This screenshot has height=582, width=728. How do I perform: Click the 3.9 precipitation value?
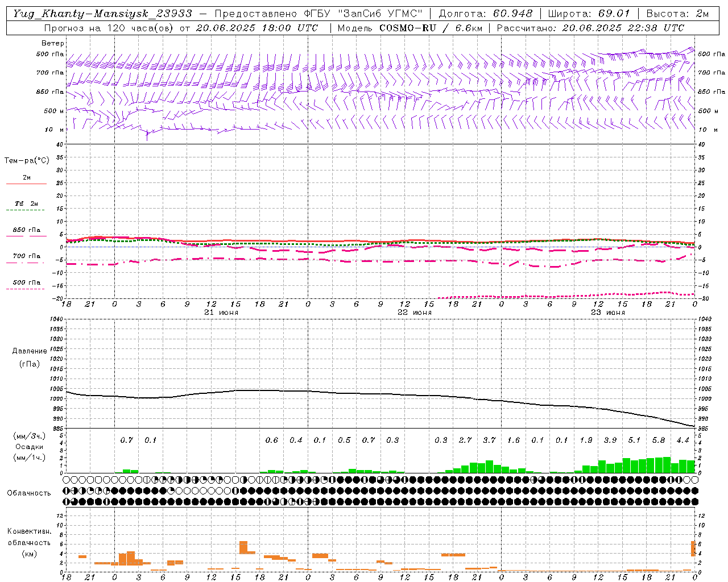pyautogui.click(x=610, y=440)
